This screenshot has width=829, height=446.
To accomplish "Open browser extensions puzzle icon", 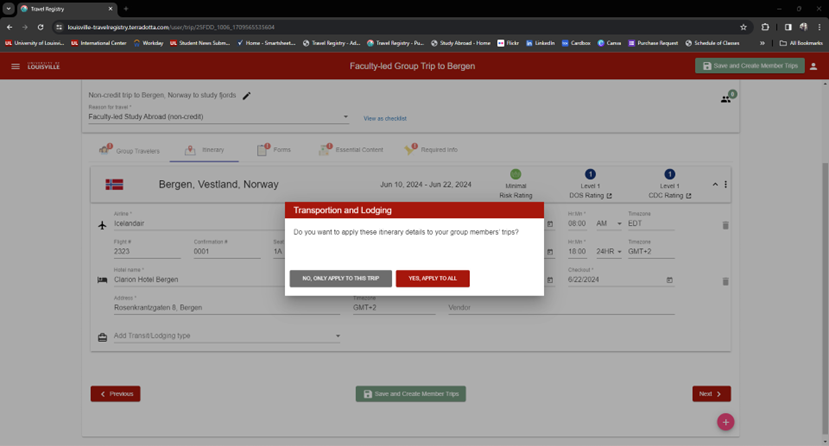I will [765, 27].
